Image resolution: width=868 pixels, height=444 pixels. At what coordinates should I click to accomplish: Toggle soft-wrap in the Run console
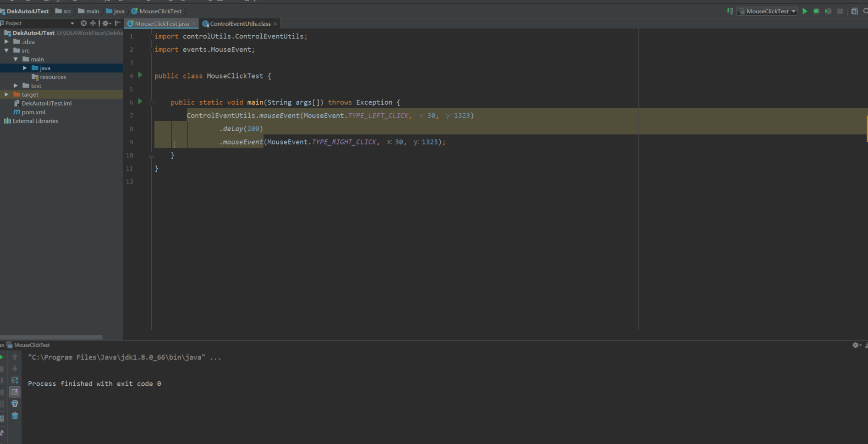tap(15, 380)
